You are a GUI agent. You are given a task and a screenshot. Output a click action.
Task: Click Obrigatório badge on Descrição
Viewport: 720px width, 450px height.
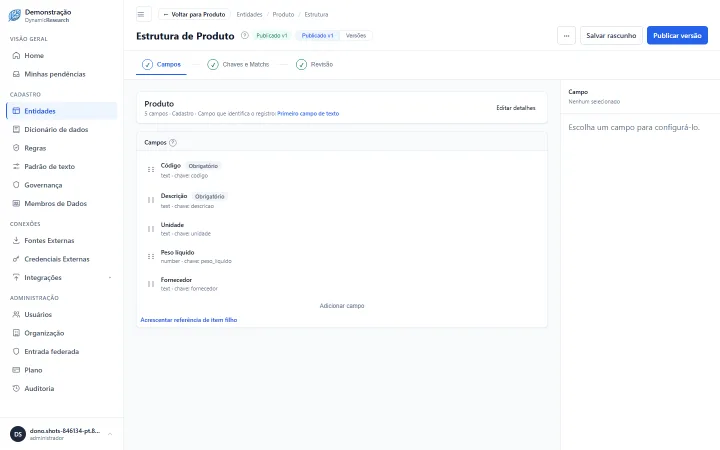pos(209,196)
